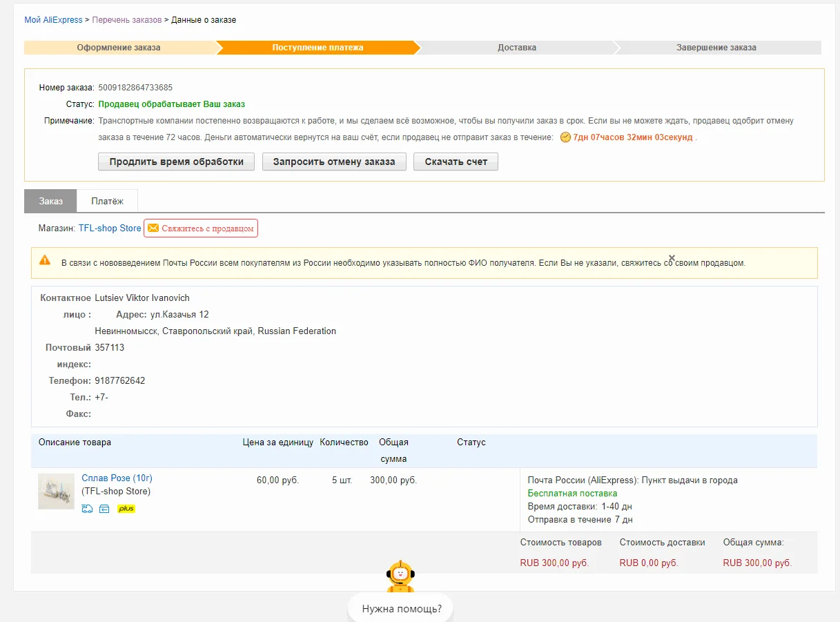
Task: Open product link Сплав Розе (10г)
Action: pyautogui.click(x=117, y=478)
